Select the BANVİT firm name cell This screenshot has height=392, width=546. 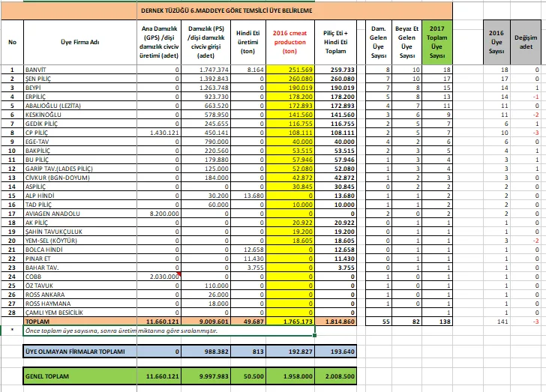point(80,70)
